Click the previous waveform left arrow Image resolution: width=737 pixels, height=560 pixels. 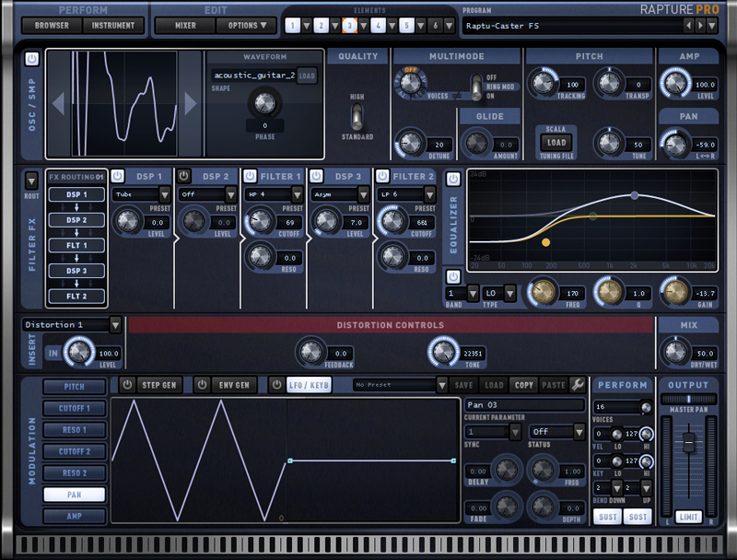point(57,104)
